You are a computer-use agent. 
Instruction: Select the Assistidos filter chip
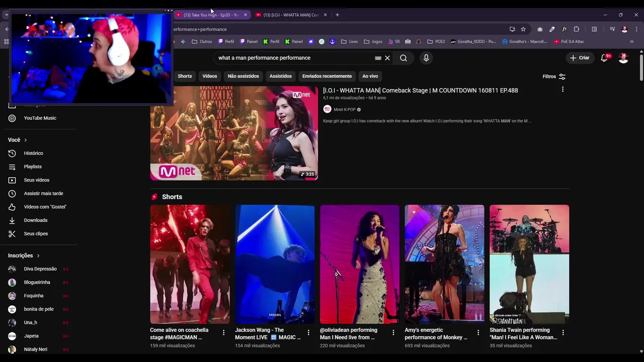click(281, 76)
